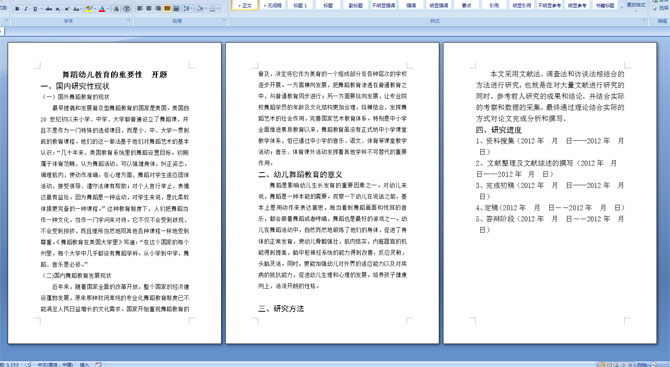Click the enclosed character icon
The image size is (670, 367).
pyautogui.click(x=126, y=9)
